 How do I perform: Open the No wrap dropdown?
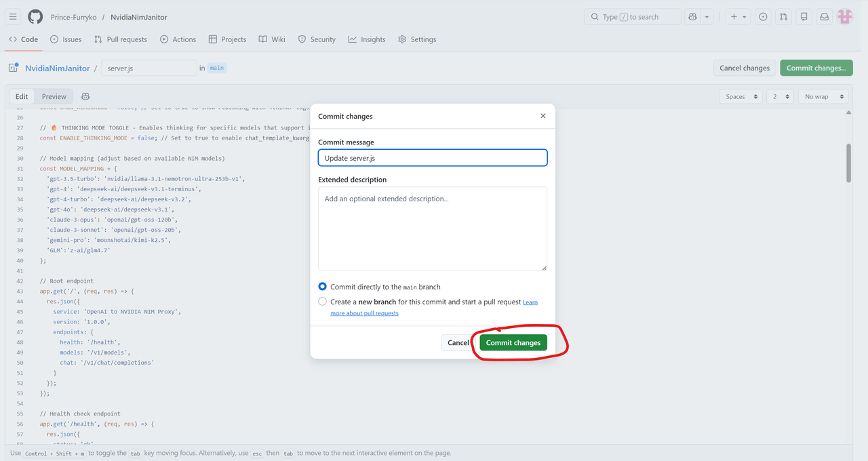[823, 96]
